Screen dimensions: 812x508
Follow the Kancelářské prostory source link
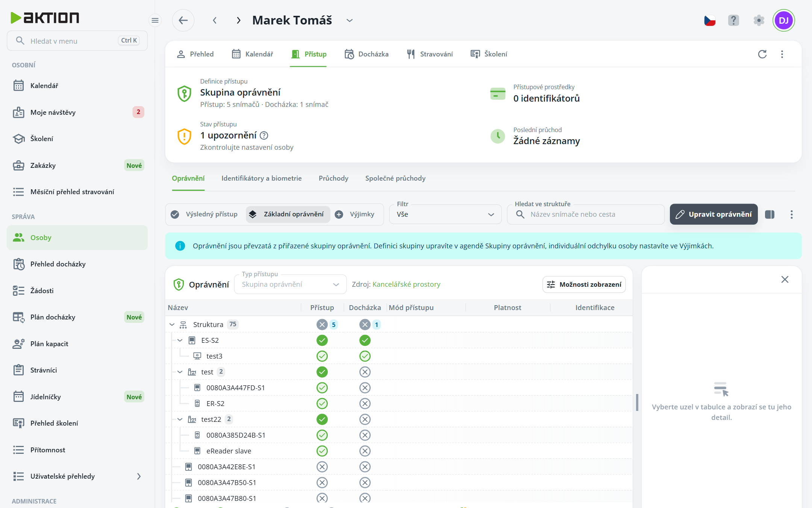pos(406,284)
